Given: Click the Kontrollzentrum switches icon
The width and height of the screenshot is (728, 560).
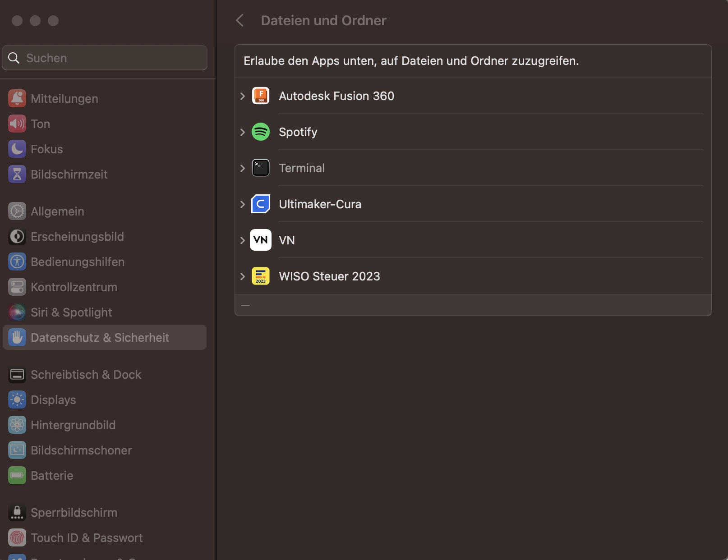Looking at the screenshot, I should click(17, 287).
